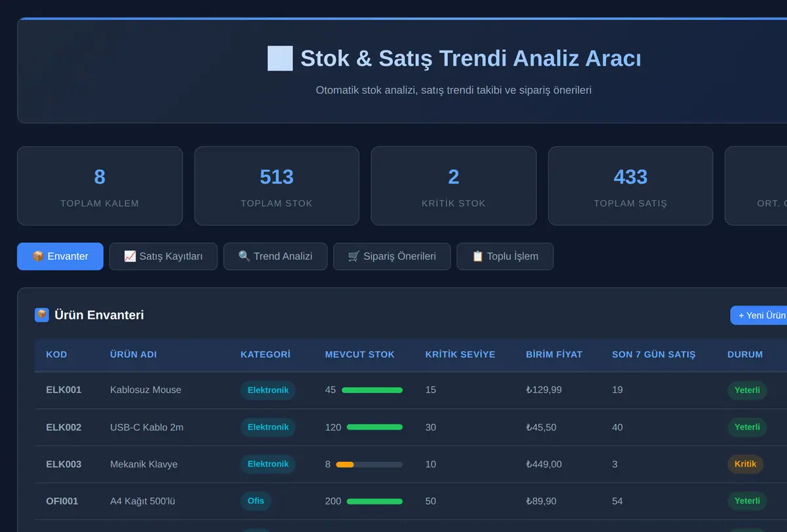Click the USB-C Kablo 2m product name
The width and height of the screenshot is (787, 532).
coord(147,427)
